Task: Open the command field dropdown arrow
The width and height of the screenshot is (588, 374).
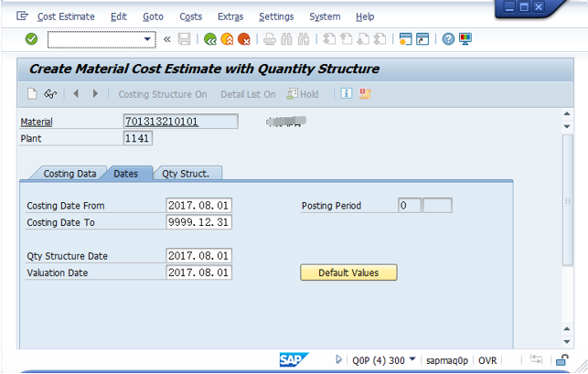Action: (x=147, y=39)
